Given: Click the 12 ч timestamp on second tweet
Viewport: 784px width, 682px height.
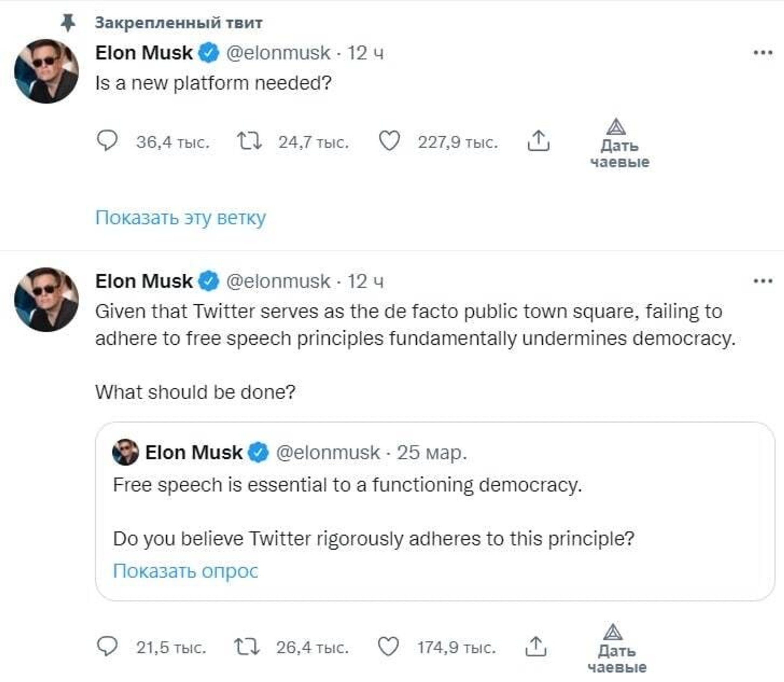Looking at the screenshot, I should (365, 282).
